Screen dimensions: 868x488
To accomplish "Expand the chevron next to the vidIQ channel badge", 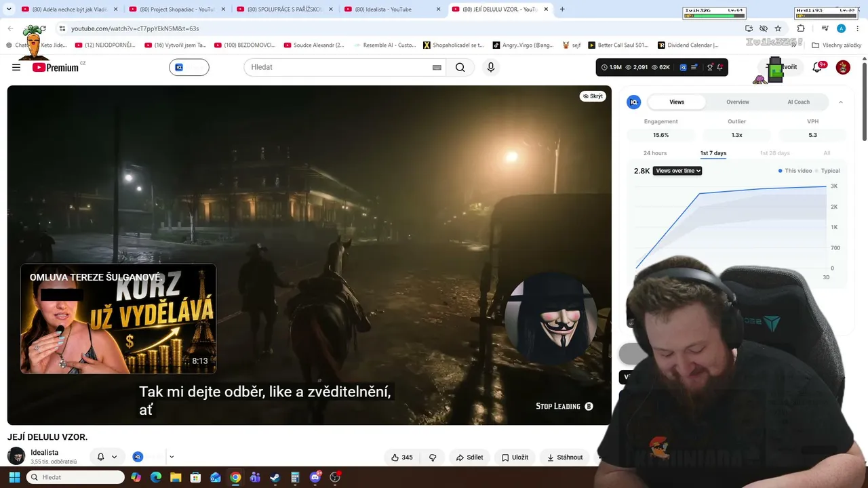I will pos(172,457).
